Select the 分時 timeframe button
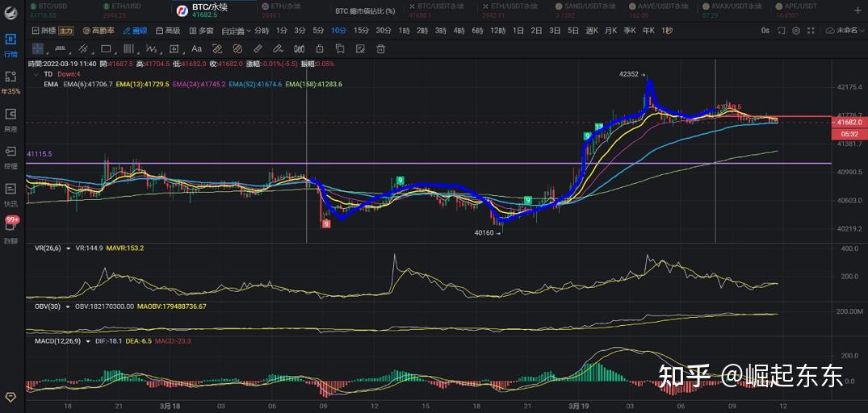This screenshot has height=413, width=868. 262,31
